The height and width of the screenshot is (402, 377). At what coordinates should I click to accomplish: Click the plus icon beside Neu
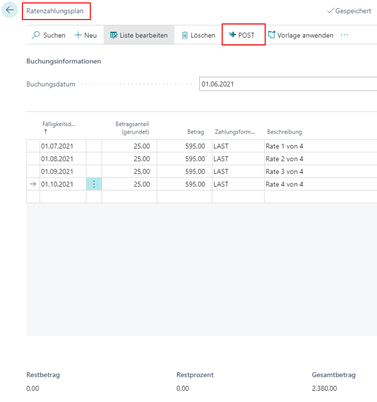point(78,35)
